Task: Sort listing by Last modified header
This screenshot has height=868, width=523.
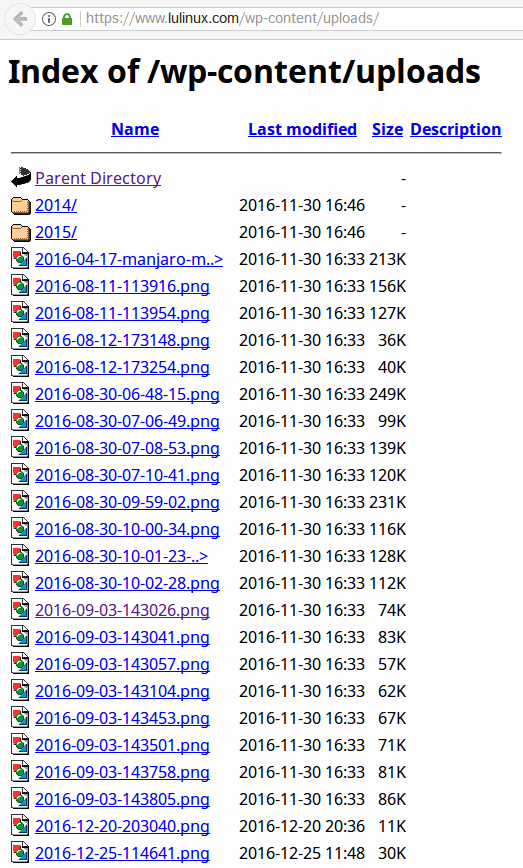Action: pyautogui.click(x=302, y=130)
